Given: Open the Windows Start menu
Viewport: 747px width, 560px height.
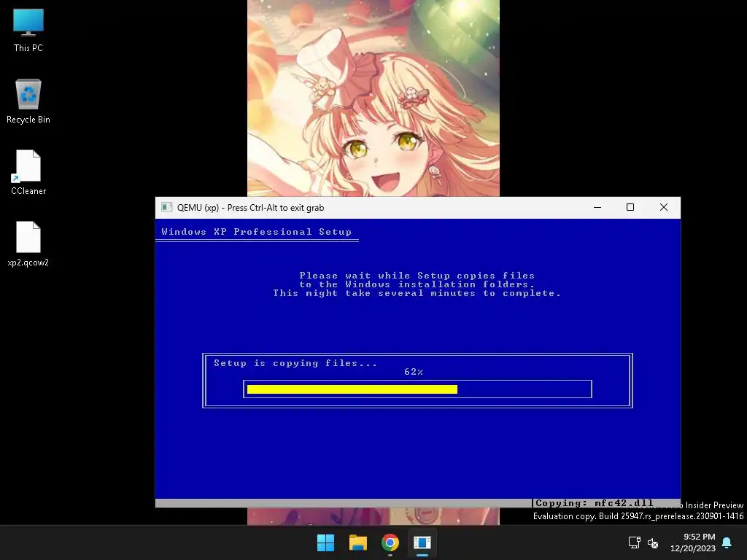Looking at the screenshot, I should tap(326, 542).
